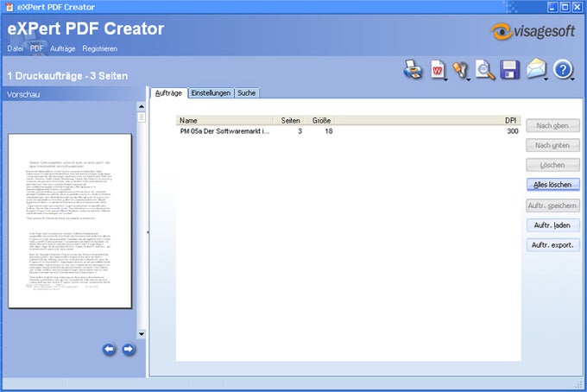Click preview scrollbar up arrow
587x392 pixels.
point(142,107)
